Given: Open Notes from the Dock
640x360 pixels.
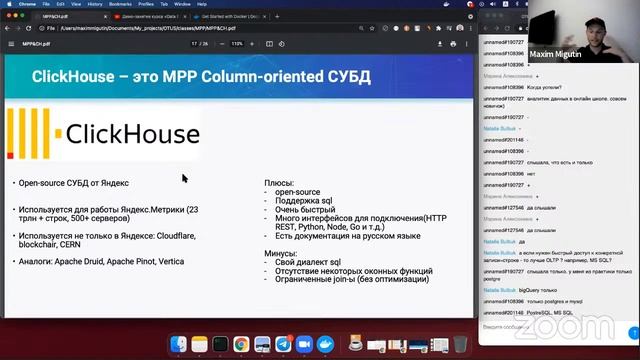Looking at the screenshot, I should coord(199,344).
